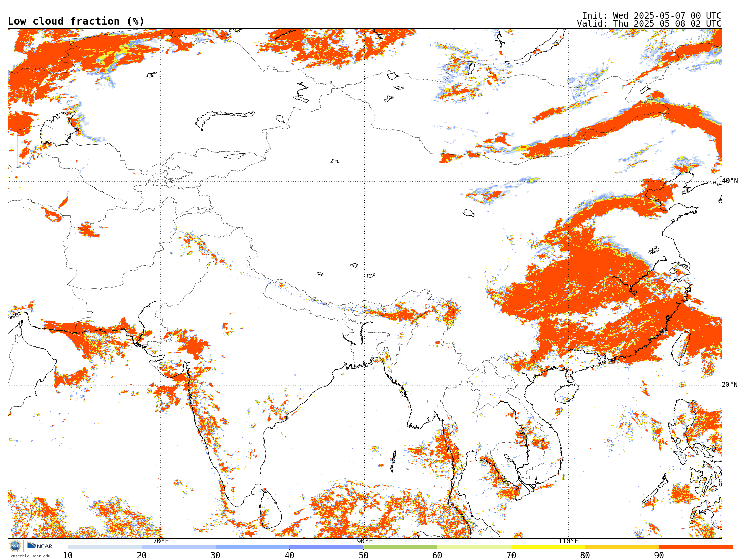The height and width of the screenshot is (560, 744).
Task: Click the colorbar tick label 90
Action: point(659,556)
